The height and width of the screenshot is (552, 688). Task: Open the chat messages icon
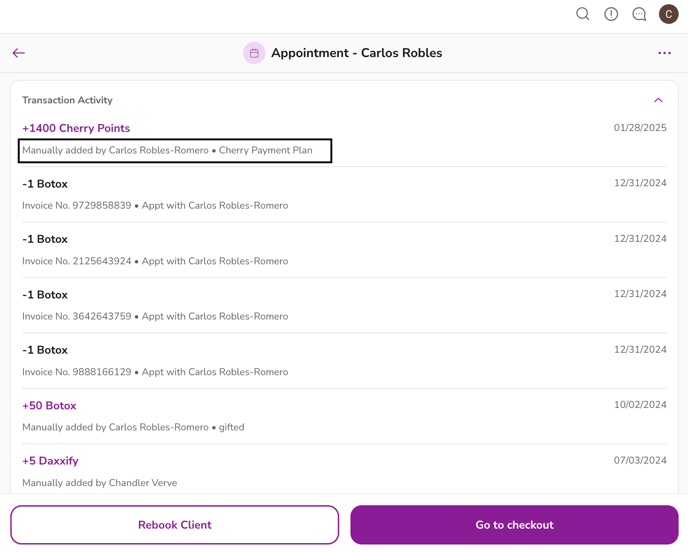[x=639, y=14]
